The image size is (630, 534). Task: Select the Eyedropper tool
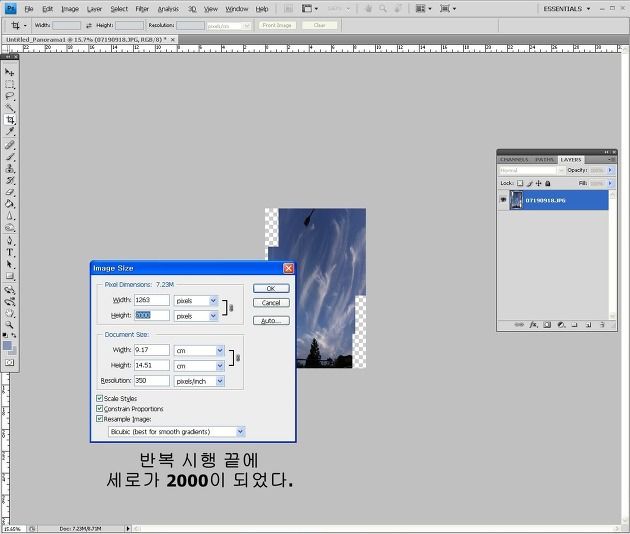pos(10,131)
